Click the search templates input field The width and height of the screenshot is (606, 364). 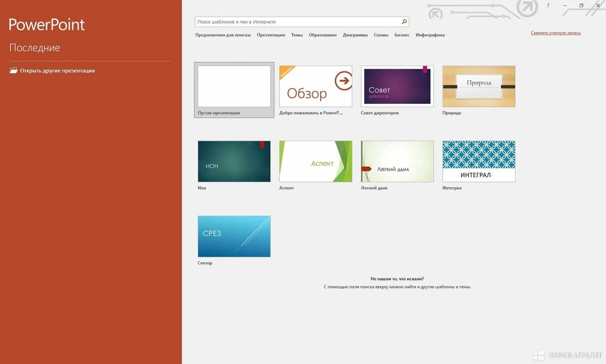click(302, 22)
